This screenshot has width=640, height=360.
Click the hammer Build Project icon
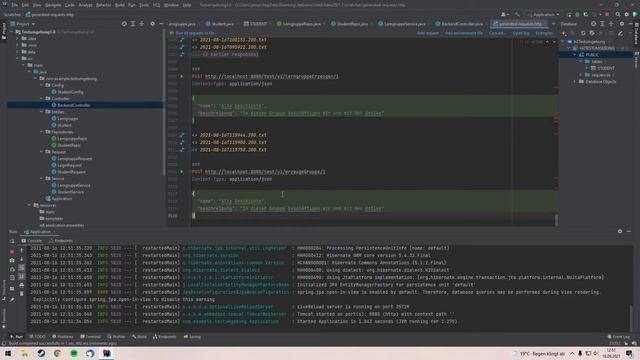click(x=517, y=14)
